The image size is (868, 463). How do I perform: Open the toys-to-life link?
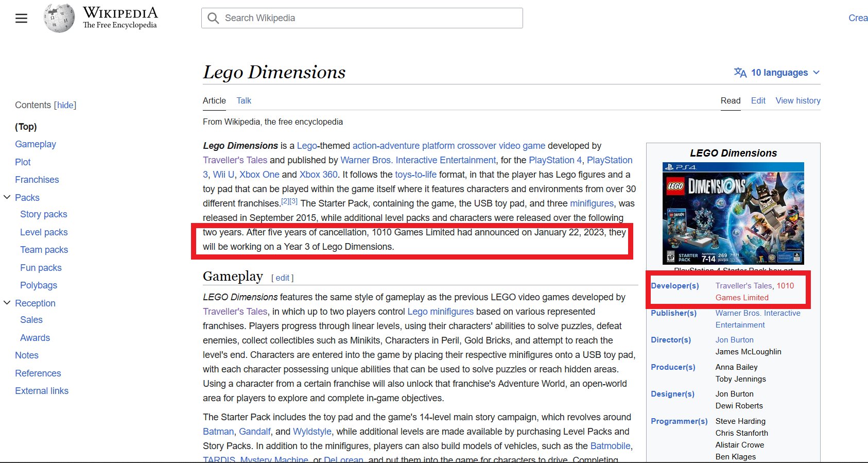[415, 175]
